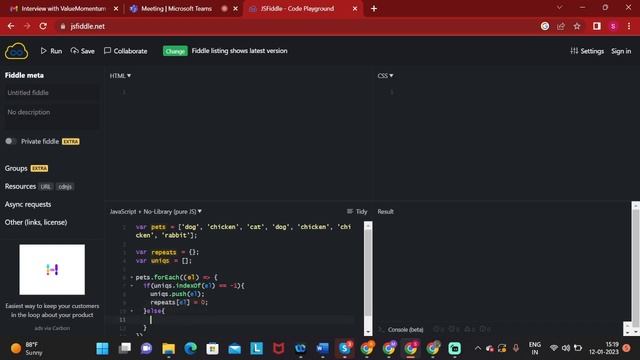Expand the Resources section

[20, 187]
